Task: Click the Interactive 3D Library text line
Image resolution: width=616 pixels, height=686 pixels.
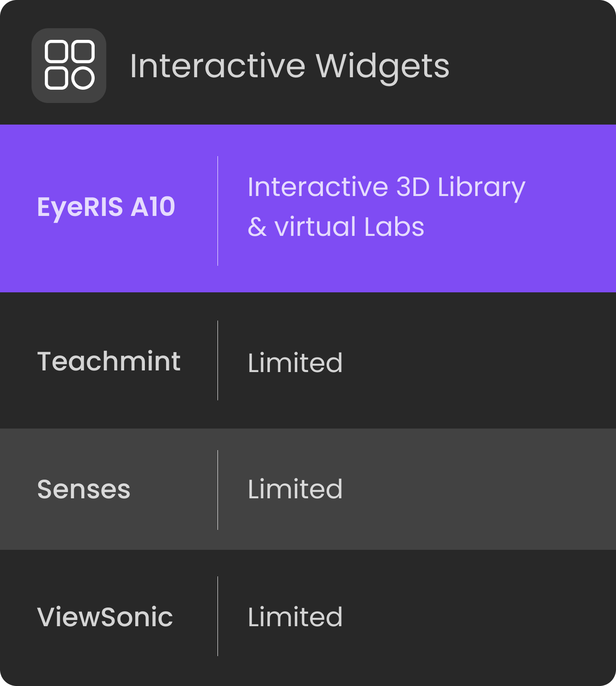Action: [386, 187]
